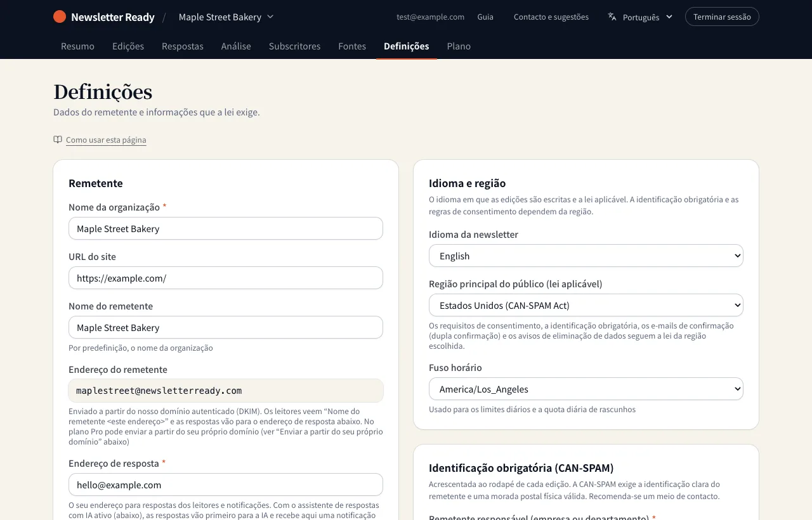812x520 pixels.
Task: Go to the Resumo tab
Action: pos(77,46)
